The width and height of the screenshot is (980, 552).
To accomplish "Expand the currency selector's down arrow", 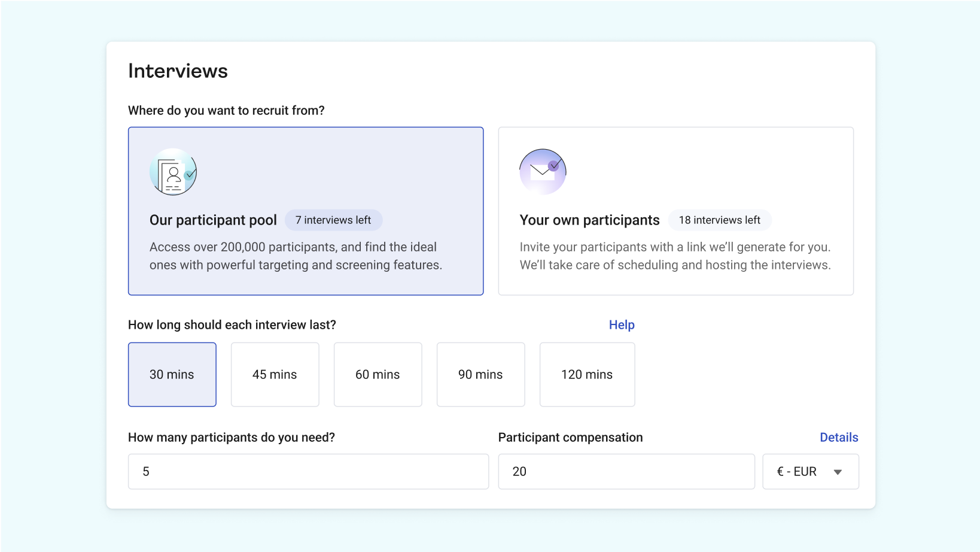I will 838,472.
